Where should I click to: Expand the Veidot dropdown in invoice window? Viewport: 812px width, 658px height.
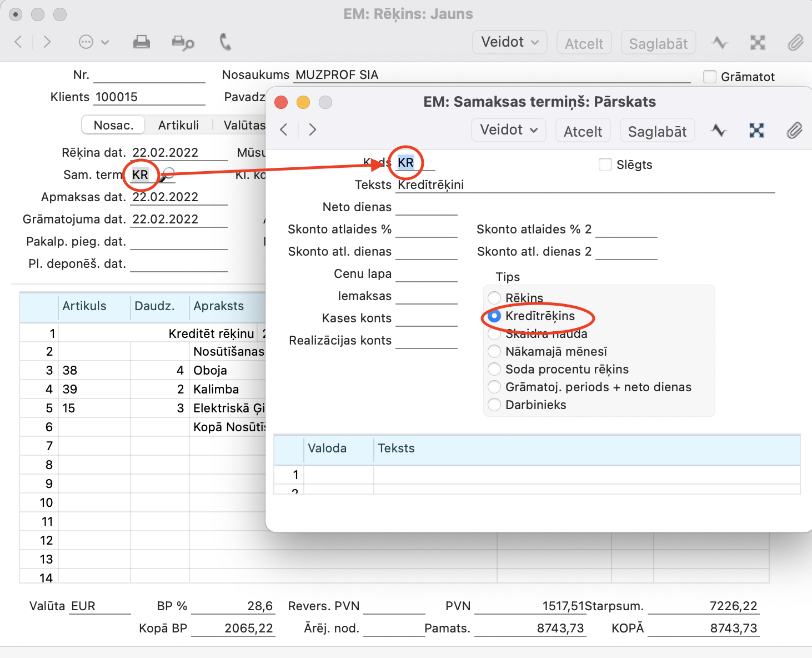[x=509, y=42]
